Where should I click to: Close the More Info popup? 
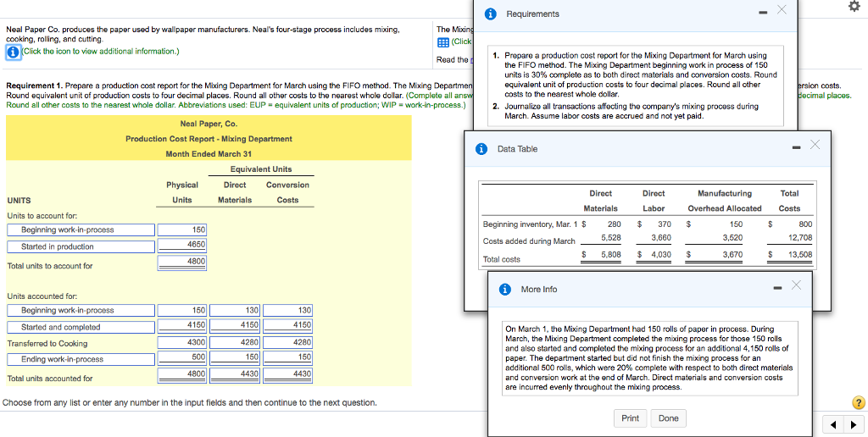point(795,285)
